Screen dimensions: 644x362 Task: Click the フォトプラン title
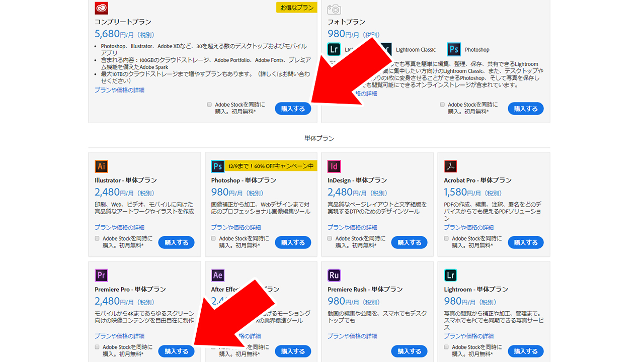pyautogui.click(x=346, y=22)
